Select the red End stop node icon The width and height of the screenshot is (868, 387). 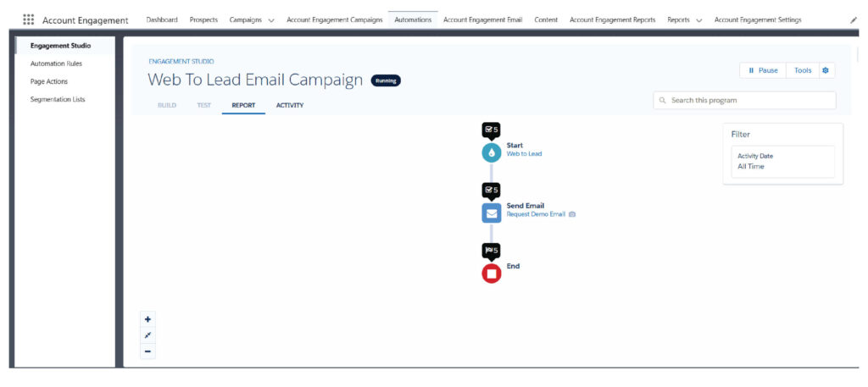click(491, 274)
